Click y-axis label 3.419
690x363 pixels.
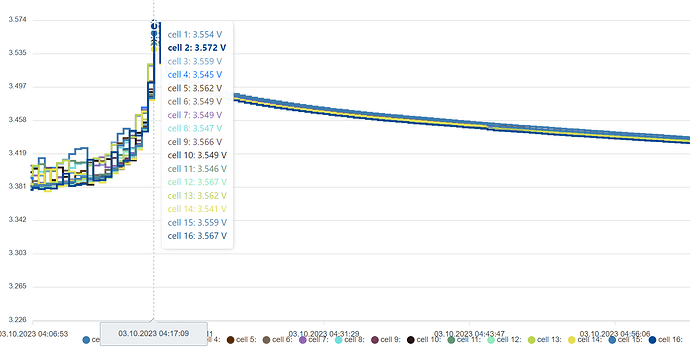pyautogui.click(x=18, y=153)
